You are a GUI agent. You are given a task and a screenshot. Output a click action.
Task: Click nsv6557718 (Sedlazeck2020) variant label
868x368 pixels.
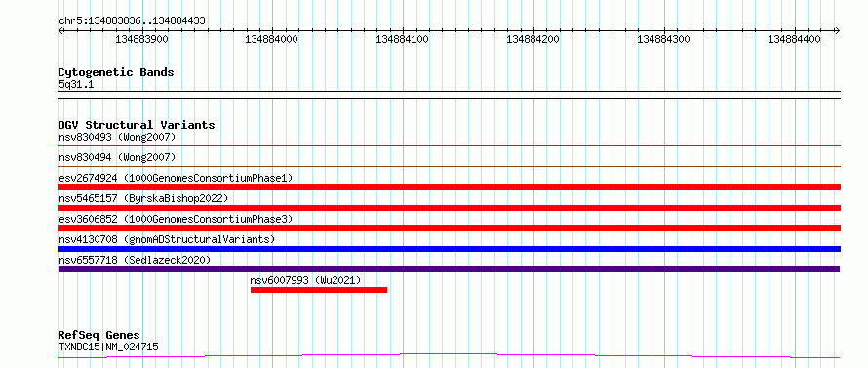tap(135, 260)
